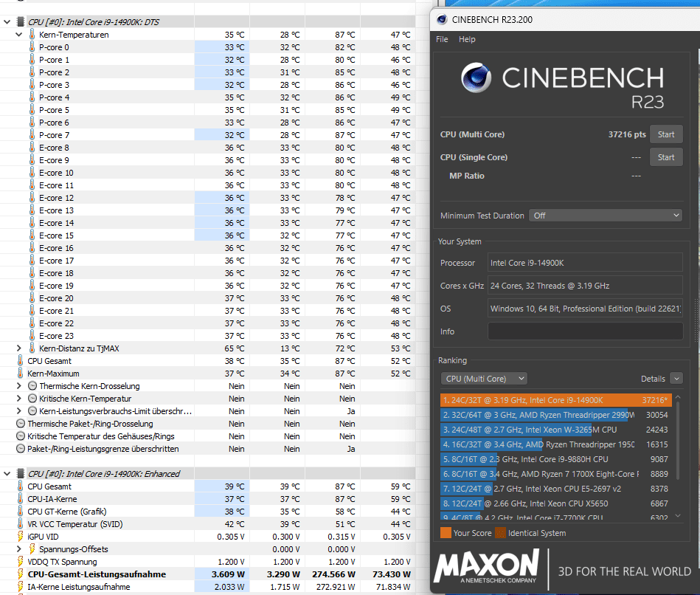700x595 pixels.
Task: Click the Info input field
Action: pos(585,331)
